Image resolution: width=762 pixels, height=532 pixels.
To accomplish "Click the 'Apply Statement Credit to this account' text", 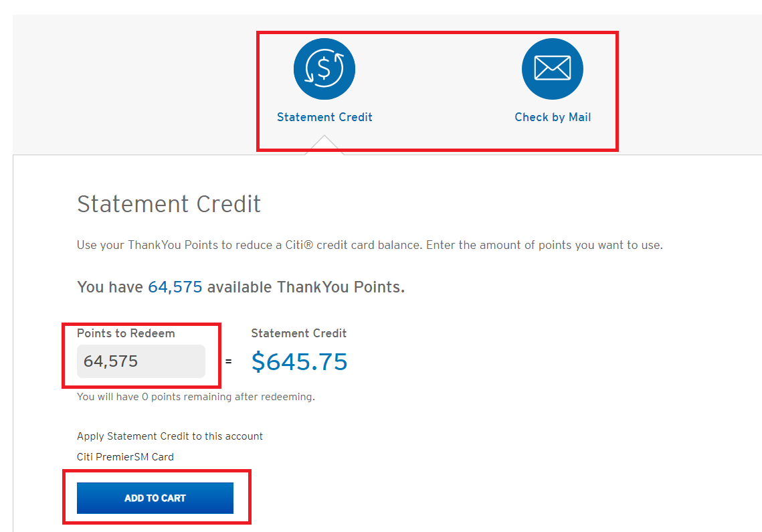I will tap(170, 436).
